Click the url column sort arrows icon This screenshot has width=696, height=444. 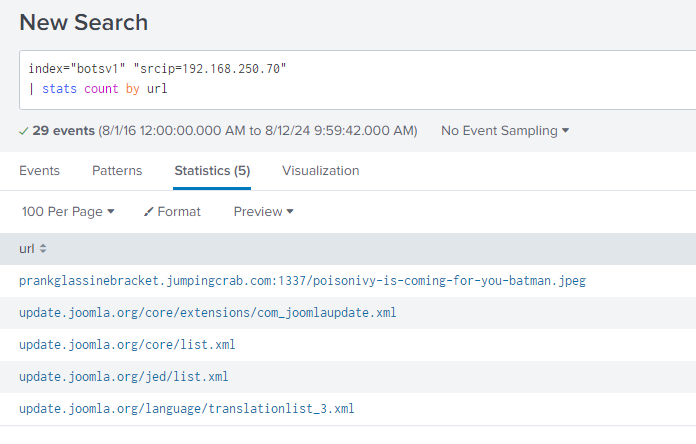(x=43, y=249)
